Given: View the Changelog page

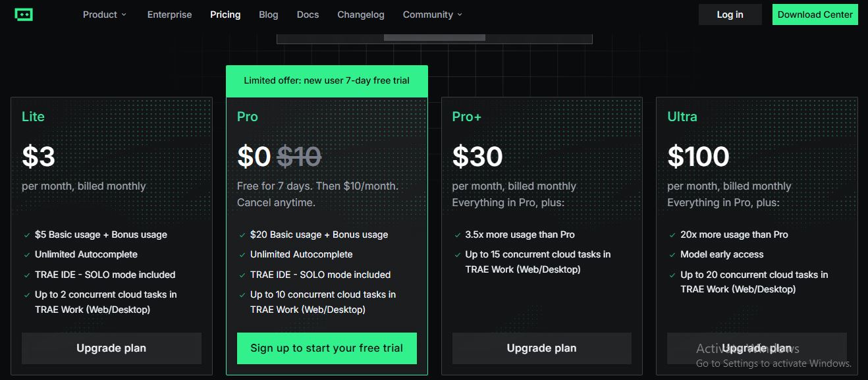Looking at the screenshot, I should pos(361,14).
